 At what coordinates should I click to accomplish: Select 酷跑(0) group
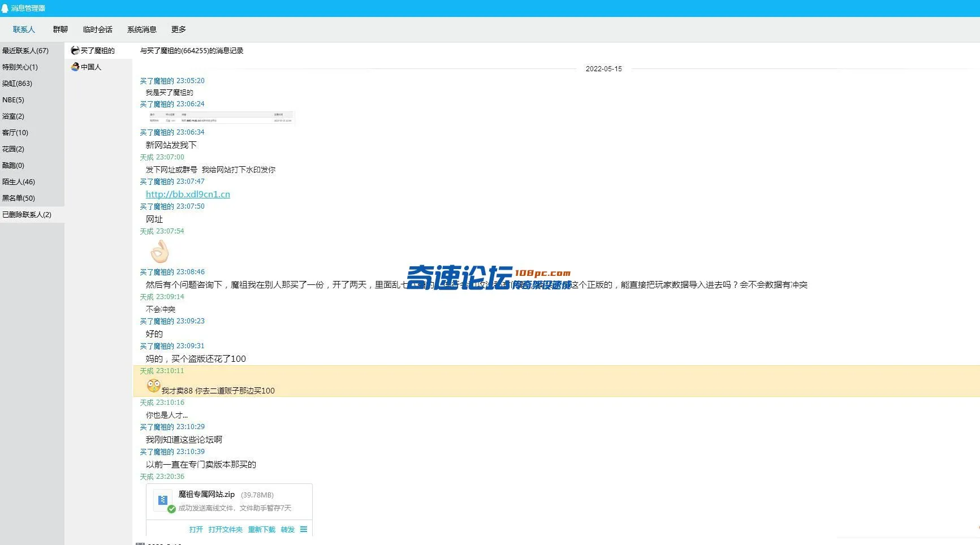(32, 165)
